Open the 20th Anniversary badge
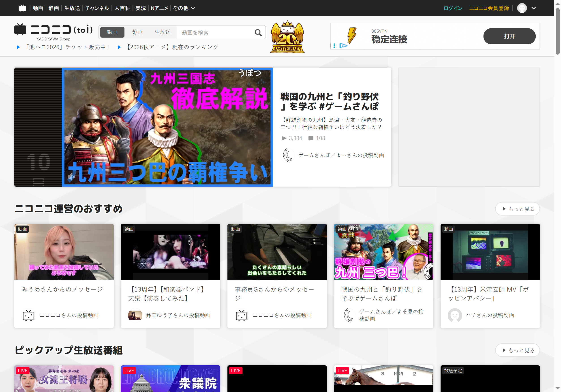This screenshot has height=392, width=561. pos(287,37)
